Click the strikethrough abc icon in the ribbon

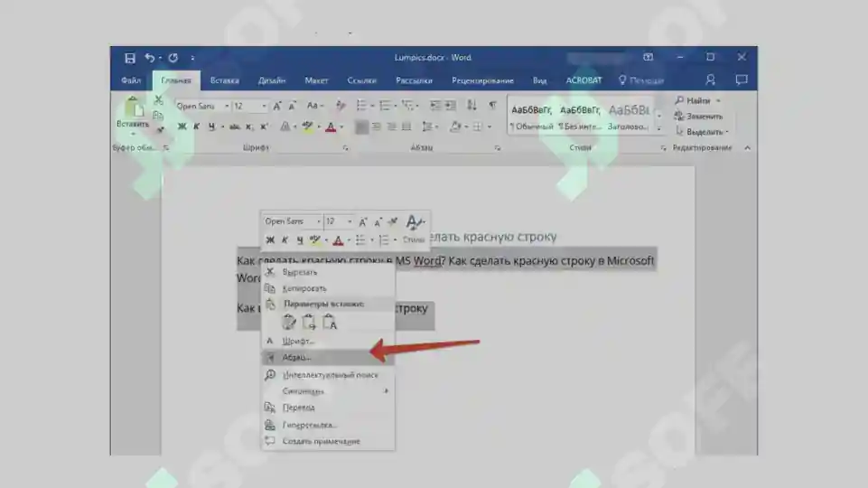coord(235,127)
